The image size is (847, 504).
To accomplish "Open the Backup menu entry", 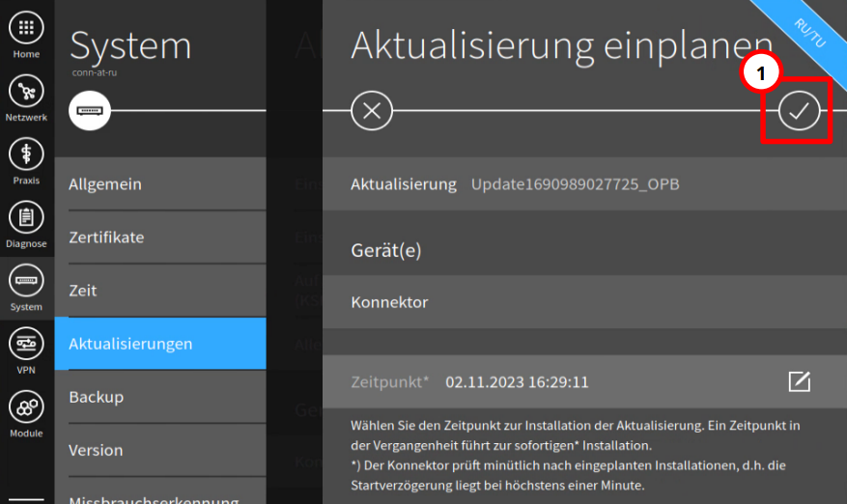I will click(160, 397).
